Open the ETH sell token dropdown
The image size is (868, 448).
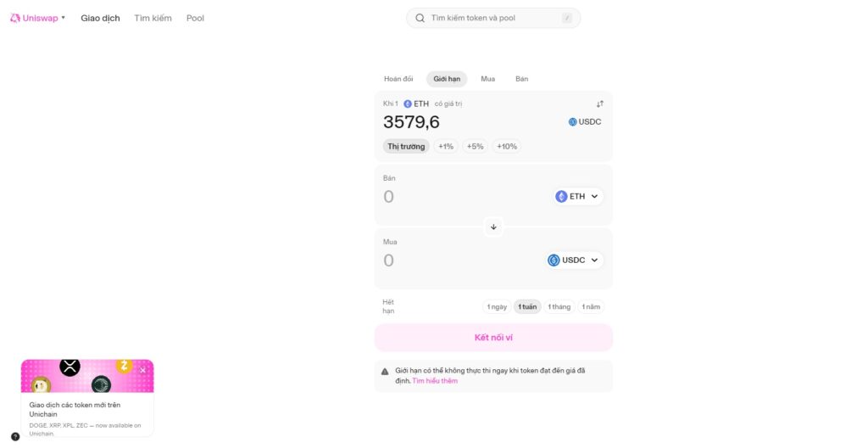577,196
